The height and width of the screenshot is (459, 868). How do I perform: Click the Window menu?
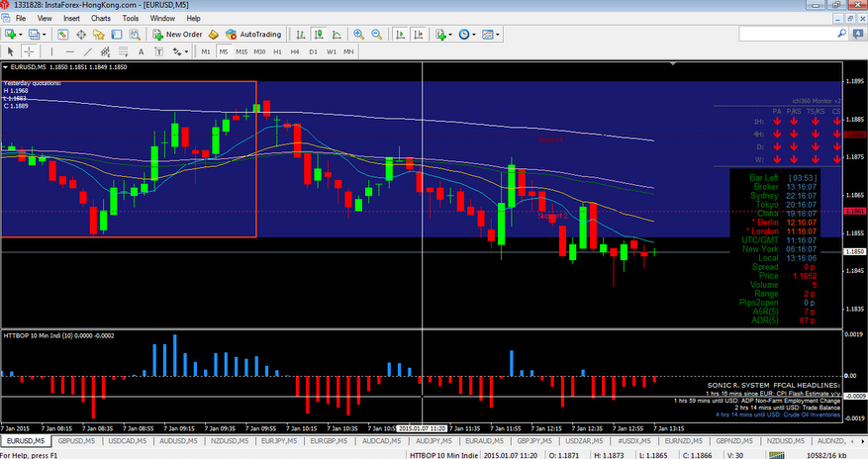click(162, 18)
